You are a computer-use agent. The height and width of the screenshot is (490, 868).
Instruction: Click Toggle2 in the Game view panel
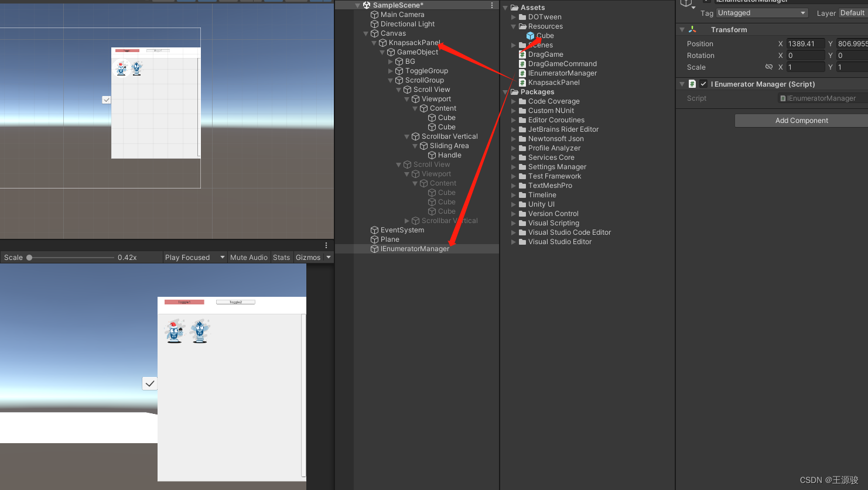[x=235, y=302]
